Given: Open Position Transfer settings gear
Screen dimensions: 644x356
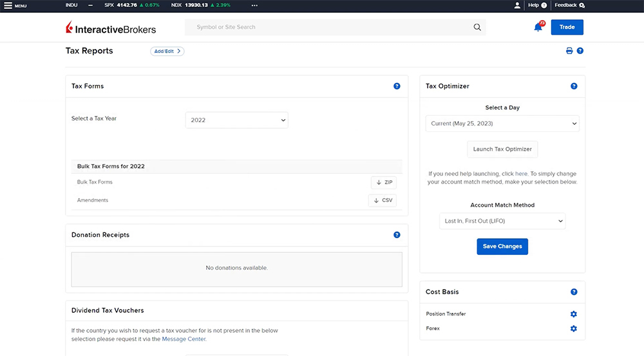Looking at the screenshot, I should click(x=573, y=314).
